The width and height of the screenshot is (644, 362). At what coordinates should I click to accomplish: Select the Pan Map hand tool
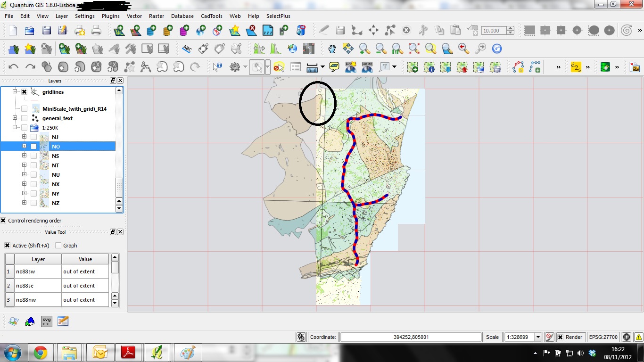pyautogui.click(x=332, y=49)
